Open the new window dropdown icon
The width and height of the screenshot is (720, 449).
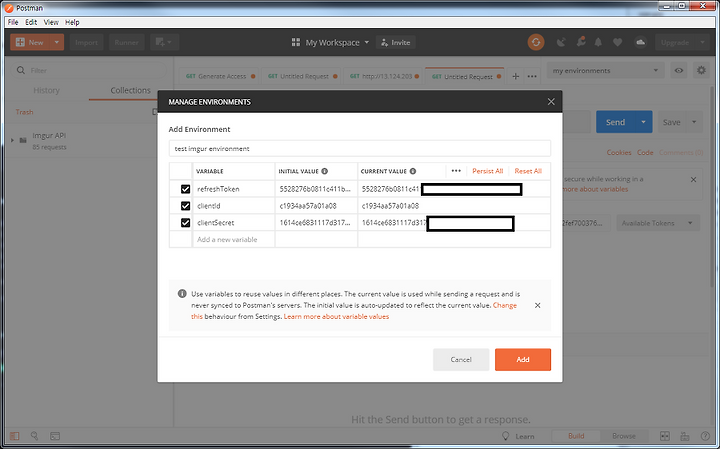tap(164, 42)
